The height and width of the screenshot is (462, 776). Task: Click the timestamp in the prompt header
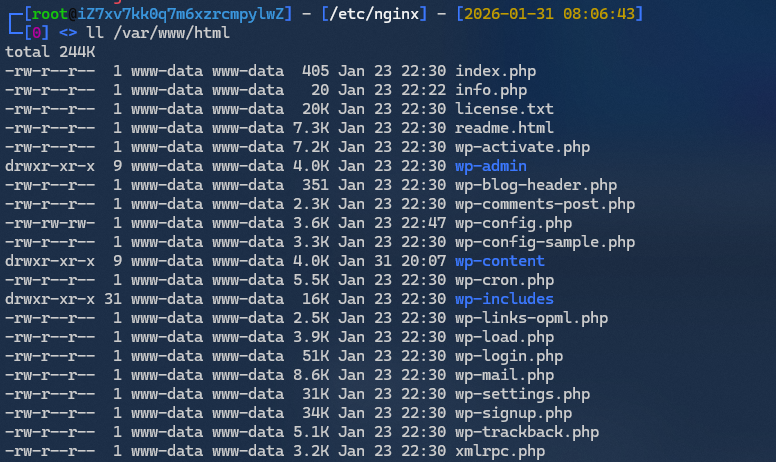point(549,14)
